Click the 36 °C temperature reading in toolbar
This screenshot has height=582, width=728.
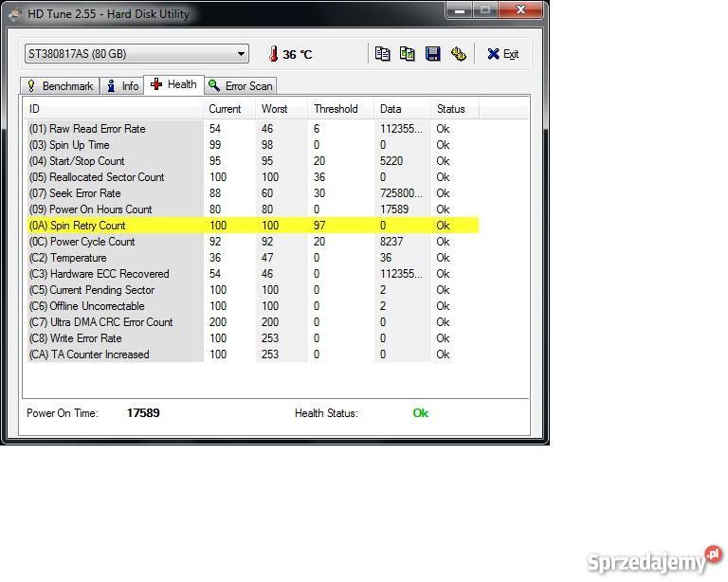click(x=297, y=55)
